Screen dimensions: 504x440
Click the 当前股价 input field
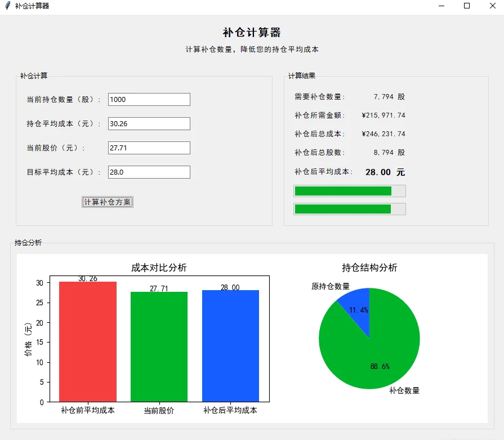(149, 148)
